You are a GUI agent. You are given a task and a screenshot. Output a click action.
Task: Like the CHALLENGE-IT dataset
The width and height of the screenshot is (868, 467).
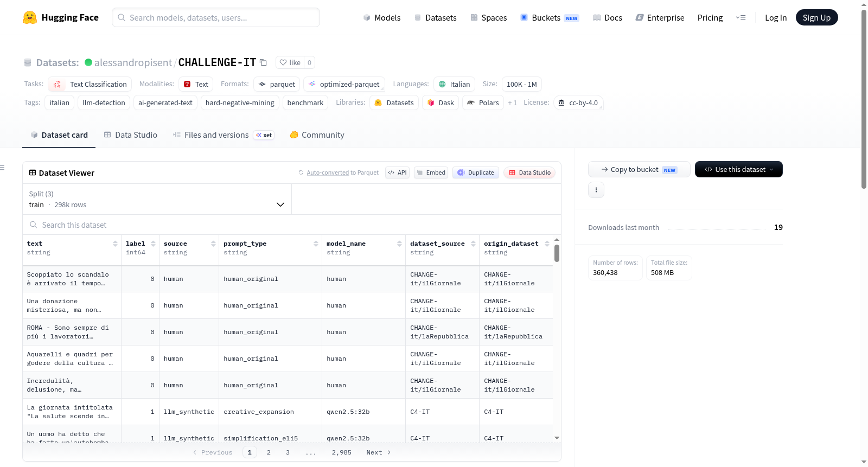(x=290, y=62)
